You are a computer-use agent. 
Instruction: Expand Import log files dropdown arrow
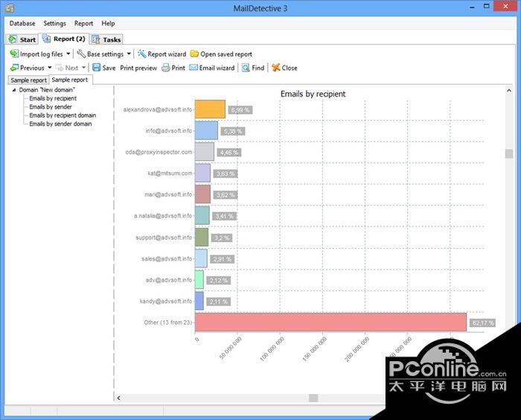click(68, 54)
